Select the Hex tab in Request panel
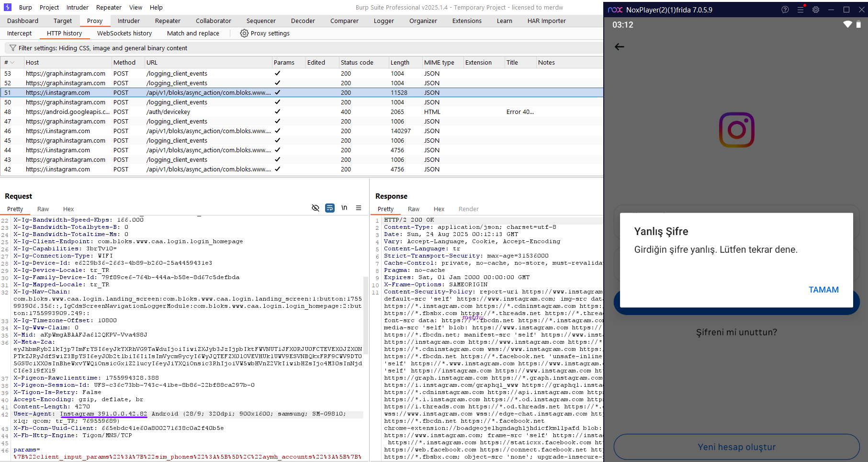Screen dimensions: 868x462 point(68,209)
